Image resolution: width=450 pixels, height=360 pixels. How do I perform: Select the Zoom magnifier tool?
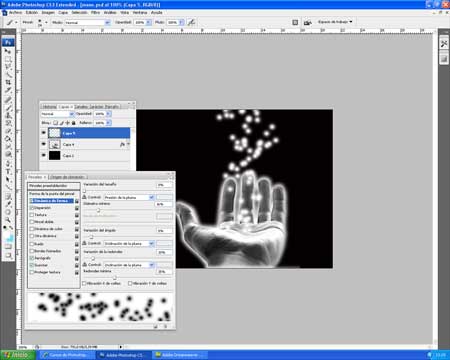pyautogui.click(x=8, y=220)
